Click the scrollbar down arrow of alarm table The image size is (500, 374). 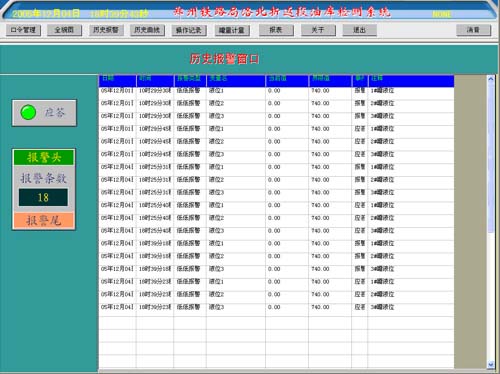point(490,365)
